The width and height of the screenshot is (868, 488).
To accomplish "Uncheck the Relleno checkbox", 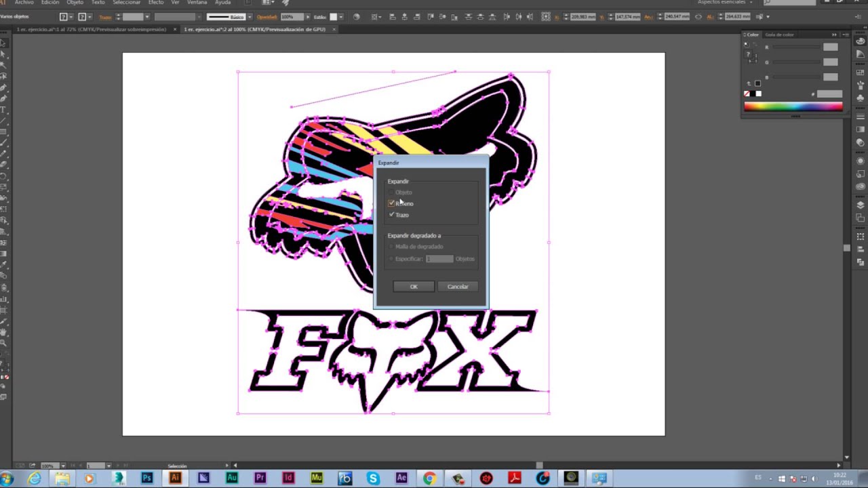I will pyautogui.click(x=391, y=203).
